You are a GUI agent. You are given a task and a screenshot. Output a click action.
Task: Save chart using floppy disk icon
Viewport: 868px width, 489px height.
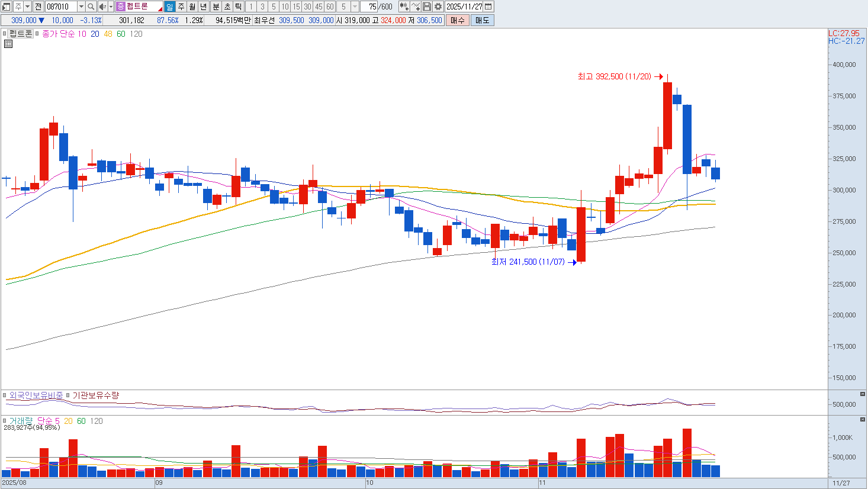click(x=427, y=7)
